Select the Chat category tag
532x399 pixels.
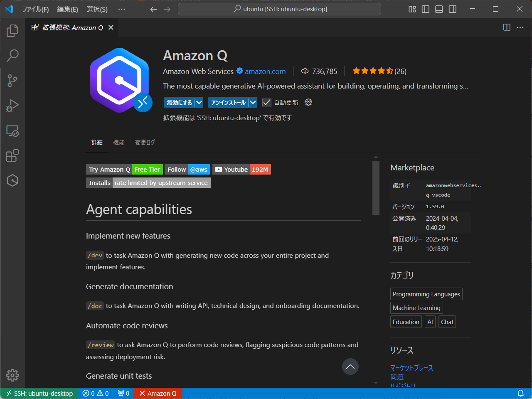coord(447,322)
